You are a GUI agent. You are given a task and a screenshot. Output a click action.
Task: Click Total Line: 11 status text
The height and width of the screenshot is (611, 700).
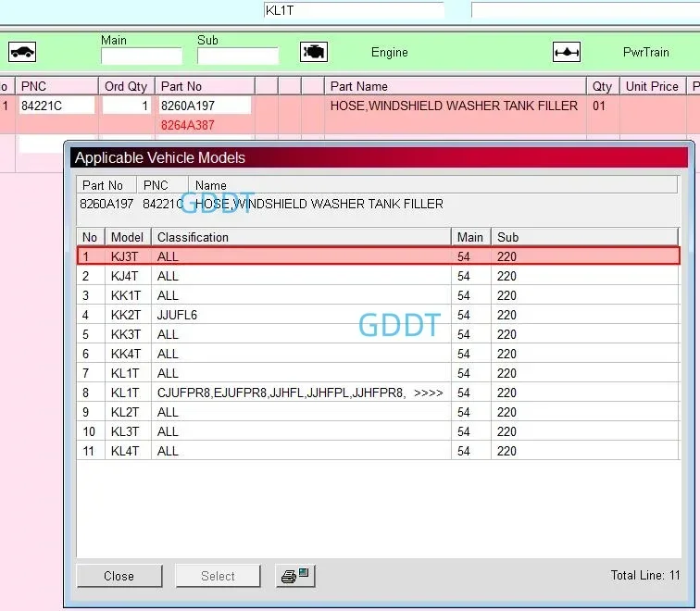(x=645, y=575)
